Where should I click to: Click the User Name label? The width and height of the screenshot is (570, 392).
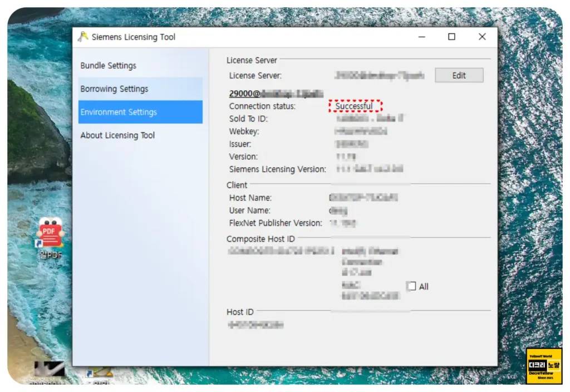tap(249, 210)
